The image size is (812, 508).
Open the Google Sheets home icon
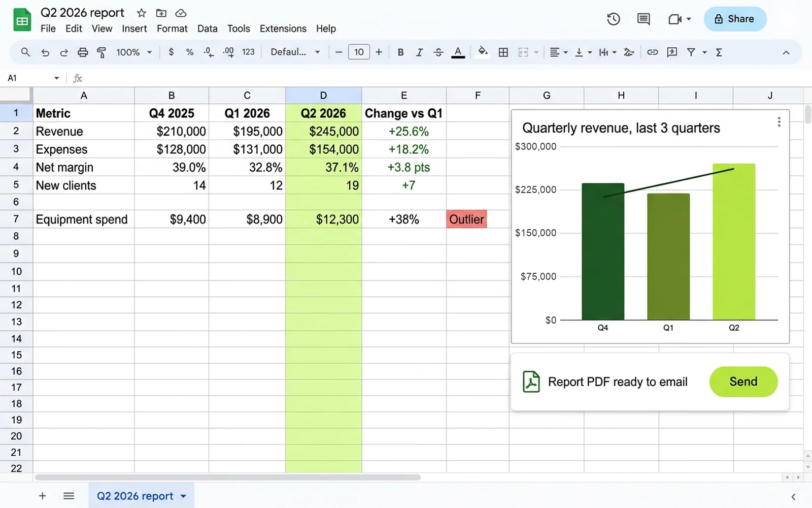tap(22, 20)
